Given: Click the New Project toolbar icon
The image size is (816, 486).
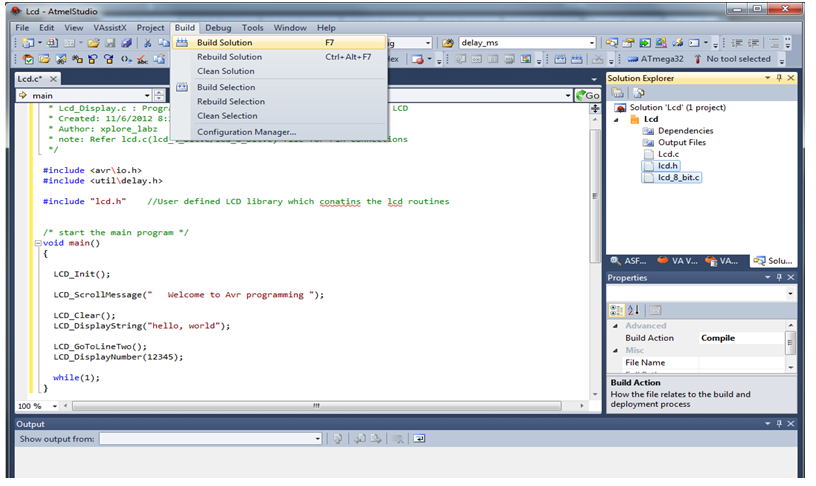Looking at the screenshot, I should 28,43.
